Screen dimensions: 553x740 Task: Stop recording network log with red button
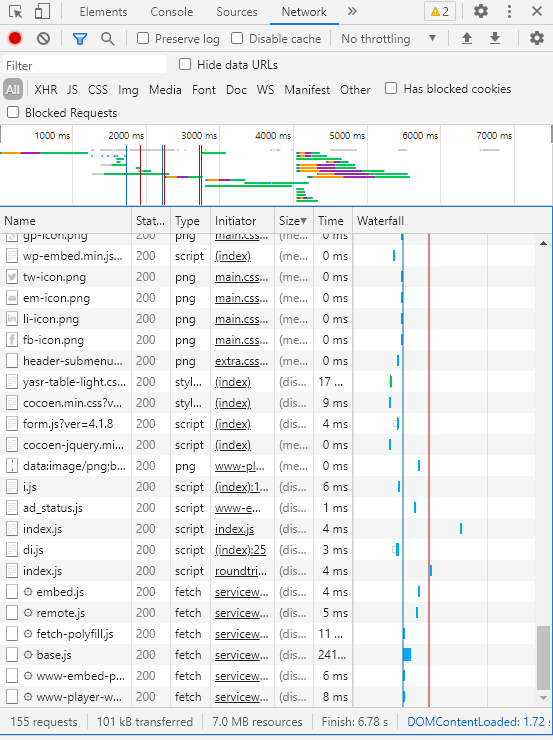(15, 38)
